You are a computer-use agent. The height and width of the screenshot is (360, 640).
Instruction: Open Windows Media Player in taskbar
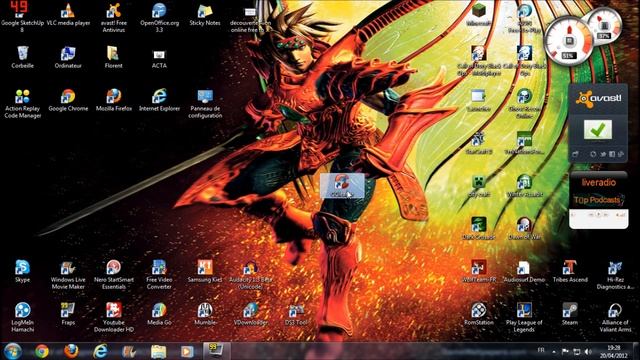[187, 351]
